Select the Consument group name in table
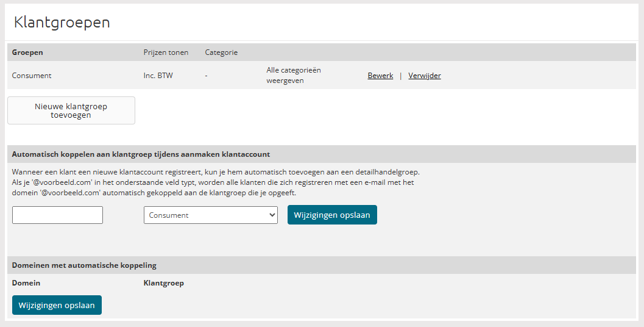 click(x=32, y=76)
